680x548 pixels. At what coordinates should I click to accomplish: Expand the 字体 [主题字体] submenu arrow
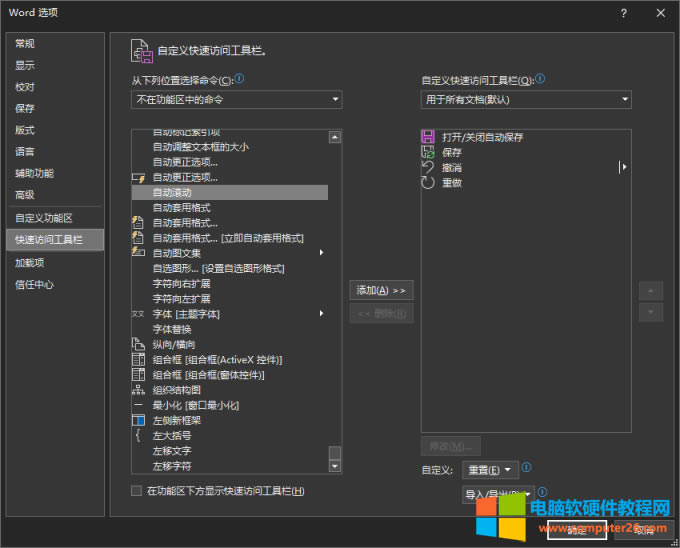pyautogui.click(x=321, y=314)
